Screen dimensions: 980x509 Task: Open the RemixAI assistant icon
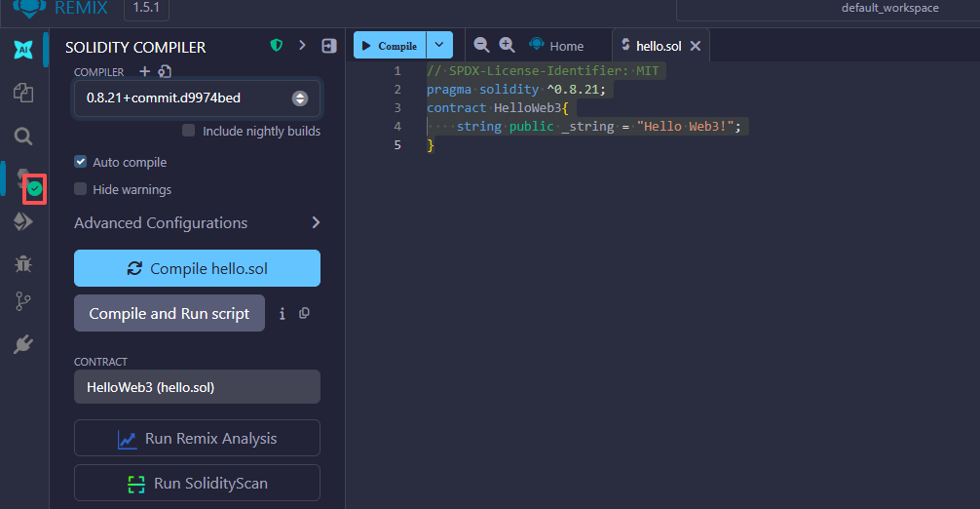click(23, 49)
